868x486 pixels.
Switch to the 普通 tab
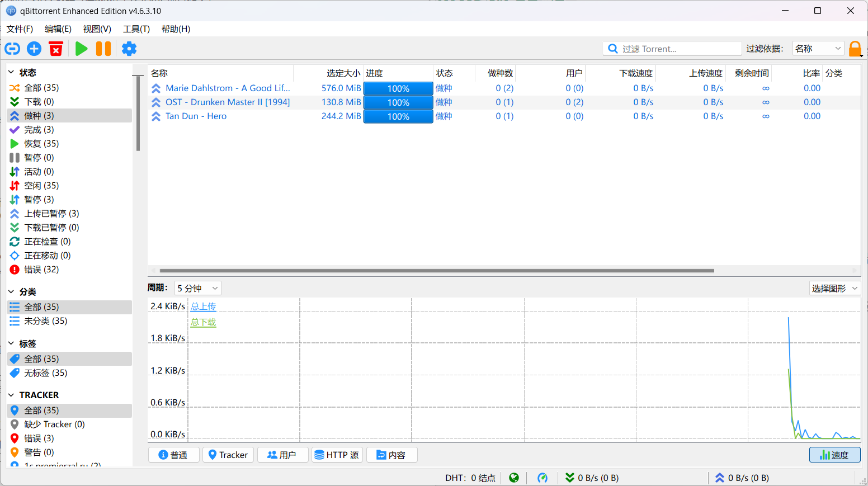click(174, 455)
